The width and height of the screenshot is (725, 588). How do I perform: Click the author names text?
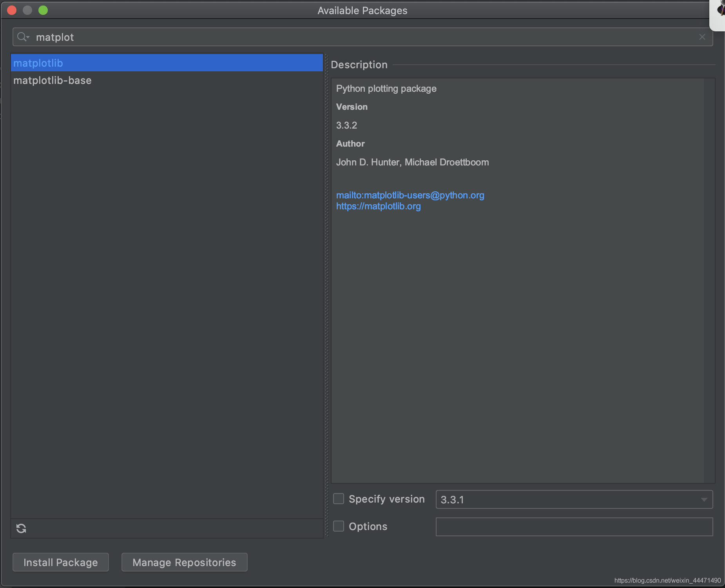tap(412, 162)
